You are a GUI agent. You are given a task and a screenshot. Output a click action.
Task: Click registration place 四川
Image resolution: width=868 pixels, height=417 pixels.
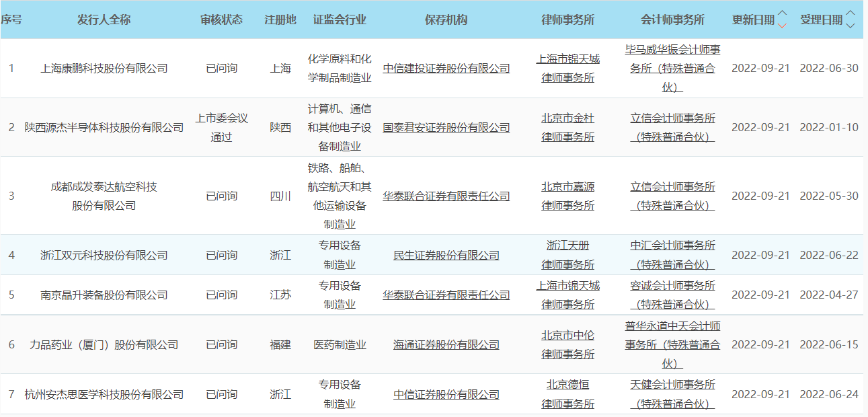[280, 196]
